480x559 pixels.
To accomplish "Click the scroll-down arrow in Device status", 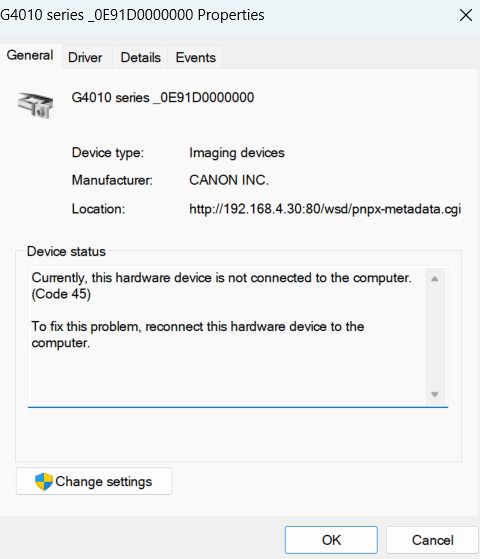I will 434,394.
